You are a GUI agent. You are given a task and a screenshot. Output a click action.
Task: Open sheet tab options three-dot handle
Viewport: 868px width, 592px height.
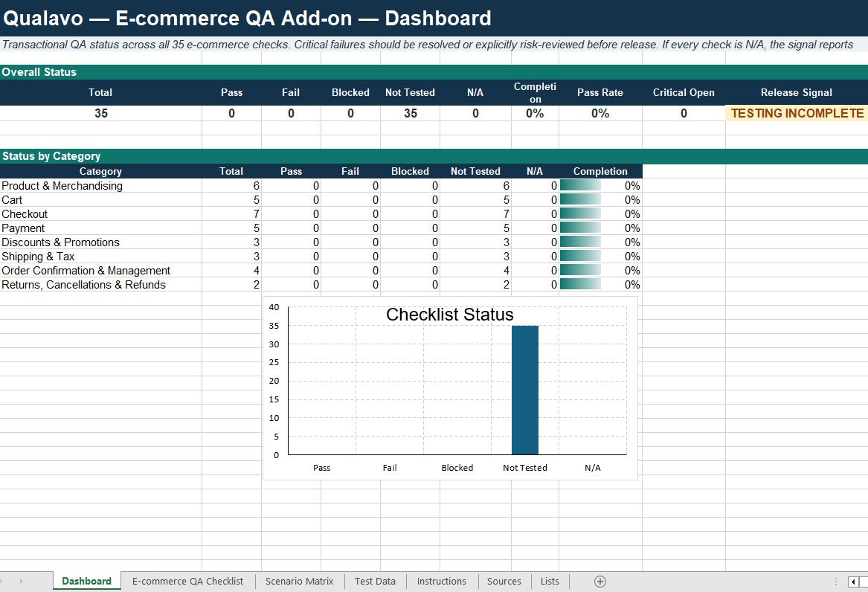pyautogui.click(x=836, y=582)
